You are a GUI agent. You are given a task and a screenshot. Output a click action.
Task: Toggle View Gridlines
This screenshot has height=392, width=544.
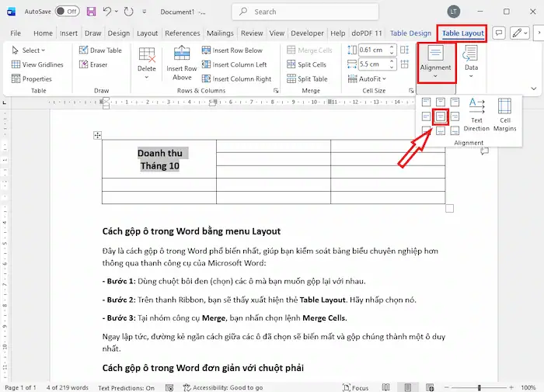(x=37, y=64)
